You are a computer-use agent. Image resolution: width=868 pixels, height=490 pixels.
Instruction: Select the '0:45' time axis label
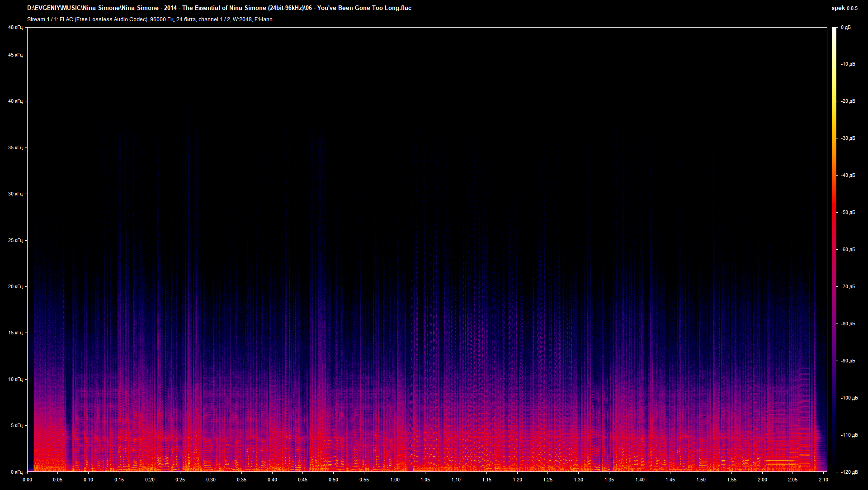[x=303, y=480]
